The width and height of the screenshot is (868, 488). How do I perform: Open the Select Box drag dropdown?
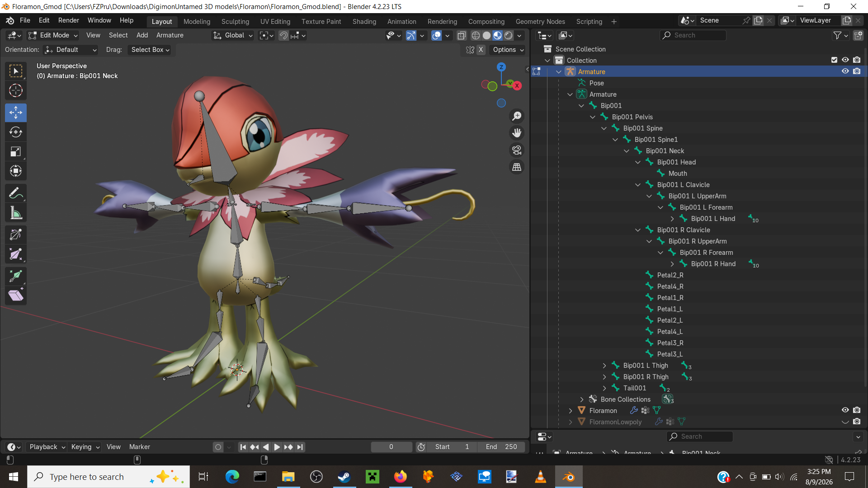click(150, 50)
